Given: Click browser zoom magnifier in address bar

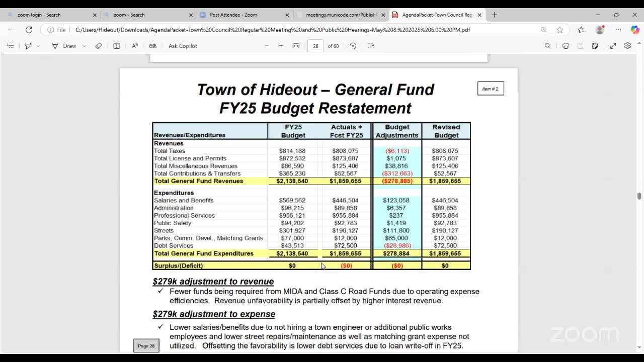Looking at the screenshot, I should click(x=543, y=30).
